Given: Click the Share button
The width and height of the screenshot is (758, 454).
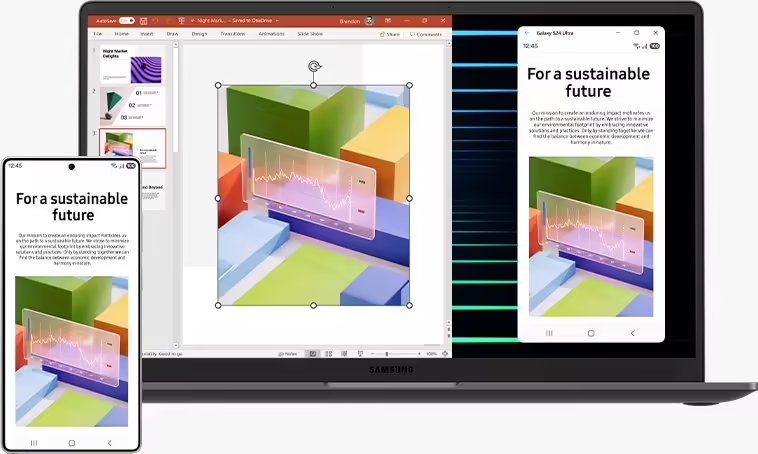Looking at the screenshot, I should (390, 34).
